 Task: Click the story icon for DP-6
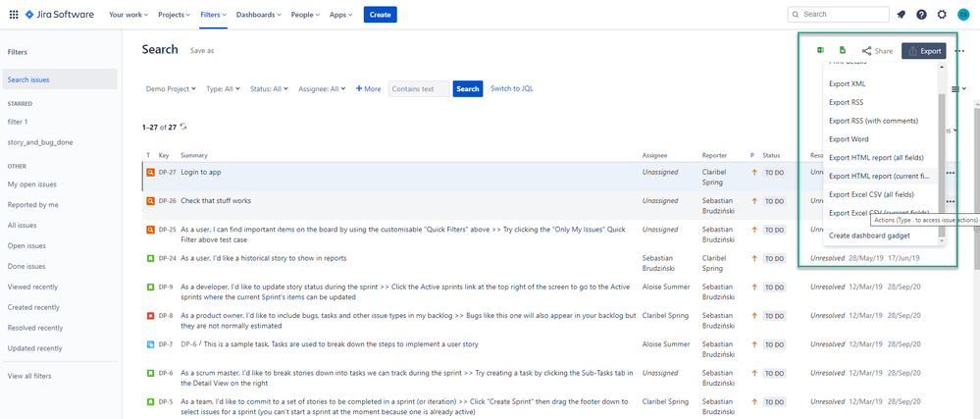click(150, 373)
